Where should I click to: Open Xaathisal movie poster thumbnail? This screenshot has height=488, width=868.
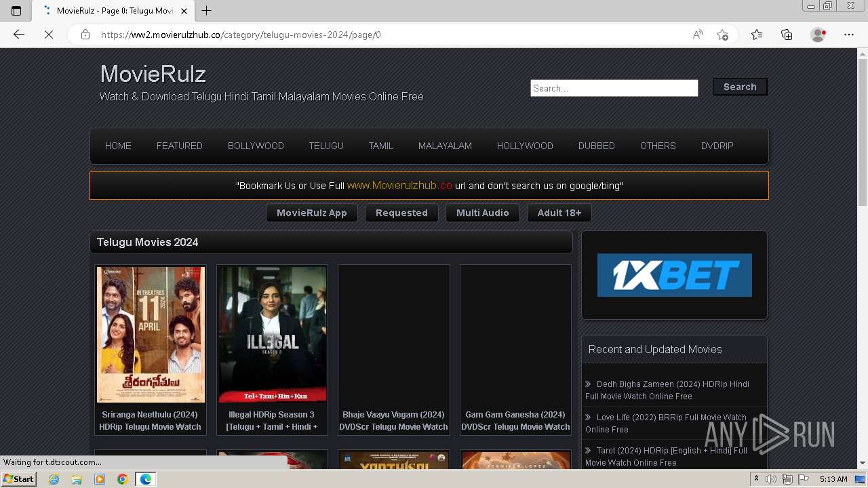393,460
